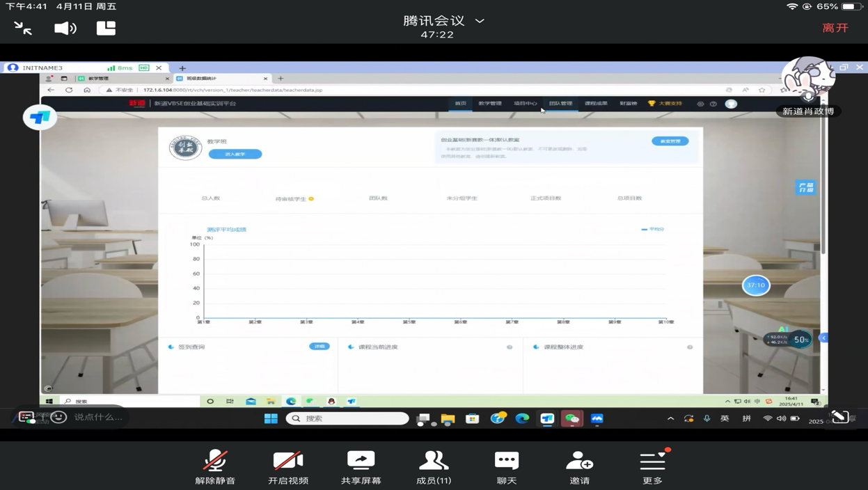Open a new browser tab in shared browser
The width and height of the screenshot is (868, 490).
tap(281, 79)
